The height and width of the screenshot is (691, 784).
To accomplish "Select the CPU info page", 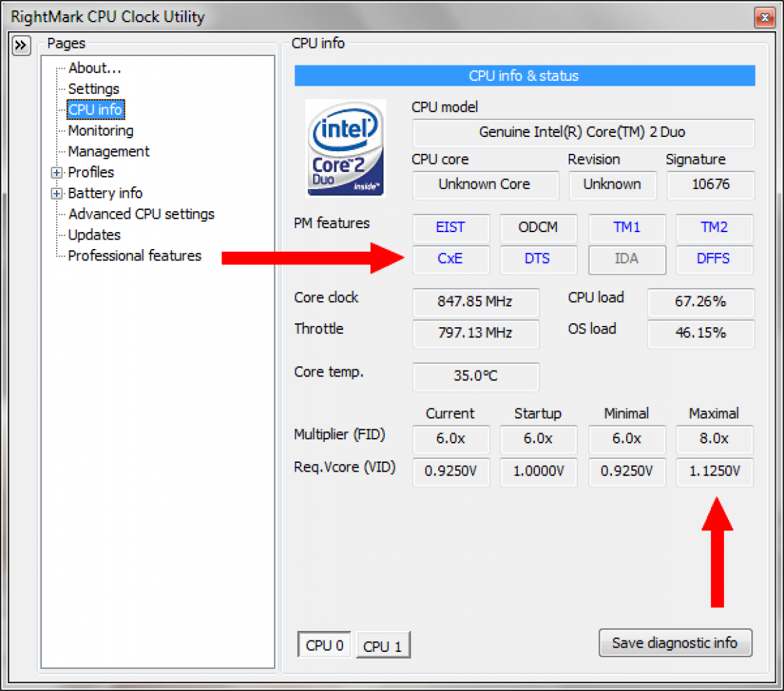I will click(x=95, y=109).
